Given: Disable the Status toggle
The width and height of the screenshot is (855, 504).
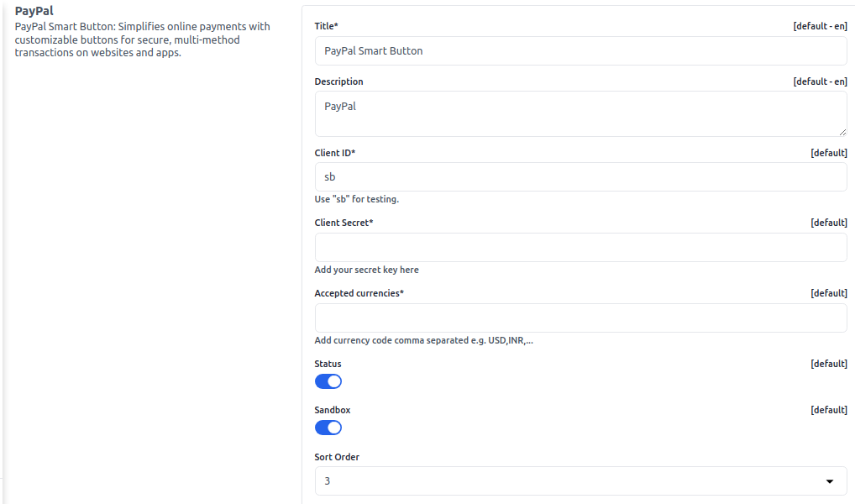Looking at the screenshot, I should [x=328, y=381].
